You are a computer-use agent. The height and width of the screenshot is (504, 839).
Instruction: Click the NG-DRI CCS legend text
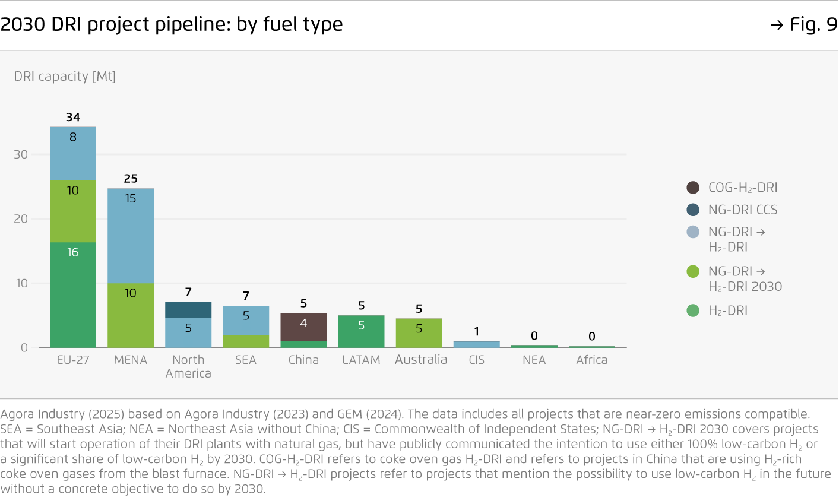click(x=743, y=210)
